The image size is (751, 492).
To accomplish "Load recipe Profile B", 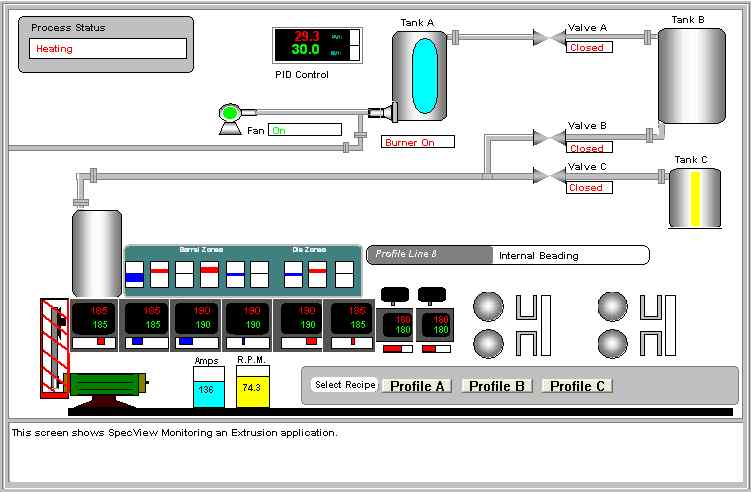I will [497, 386].
